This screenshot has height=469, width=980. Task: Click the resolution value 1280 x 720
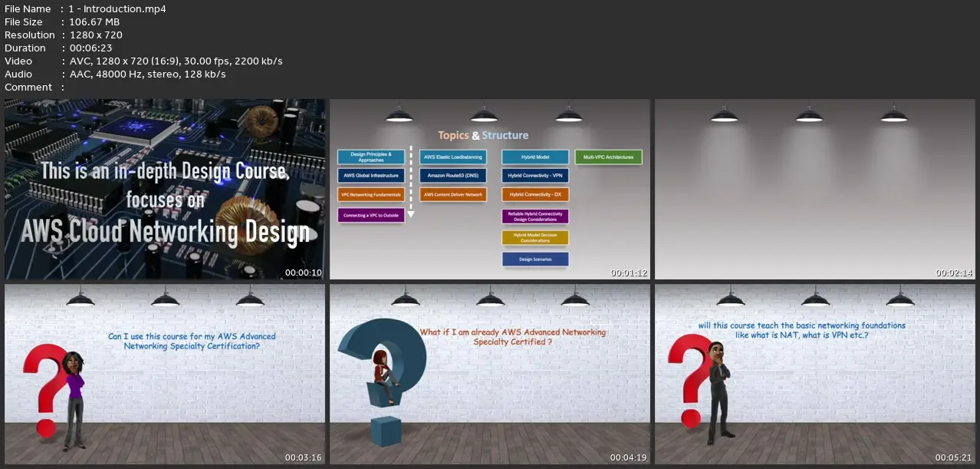(96, 35)
